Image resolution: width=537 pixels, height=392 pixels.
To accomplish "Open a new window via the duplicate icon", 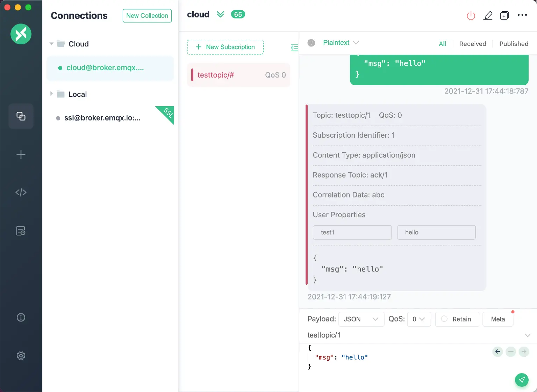I will [504, 16].
